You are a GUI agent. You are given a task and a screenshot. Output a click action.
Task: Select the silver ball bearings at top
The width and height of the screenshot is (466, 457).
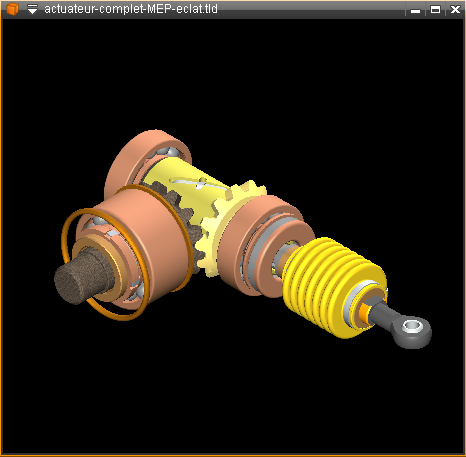167,152
